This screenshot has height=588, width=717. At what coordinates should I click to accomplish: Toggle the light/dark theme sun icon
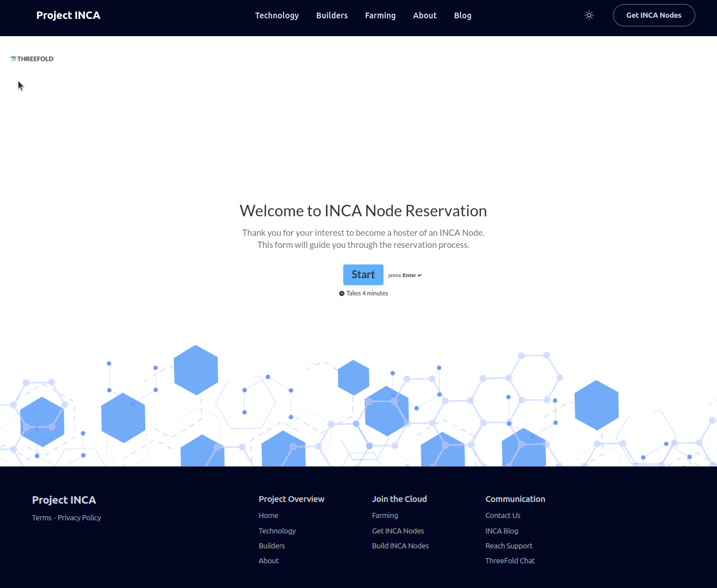coord(589,15)
